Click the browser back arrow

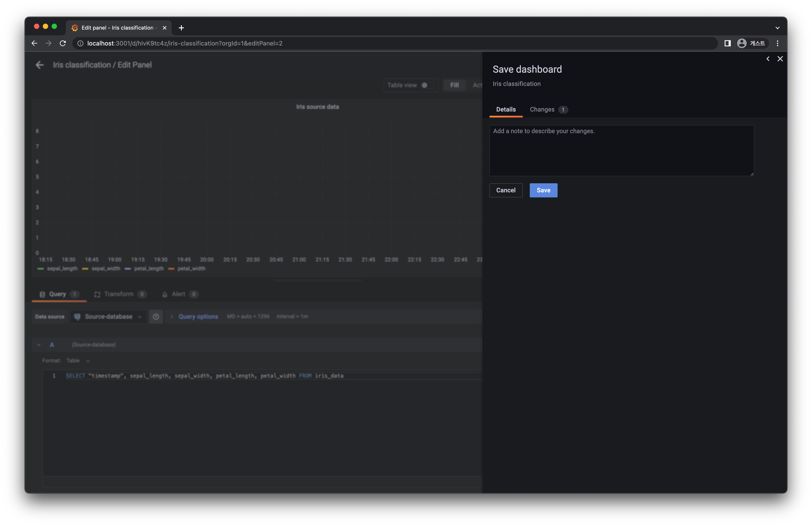tap(34, 43)
